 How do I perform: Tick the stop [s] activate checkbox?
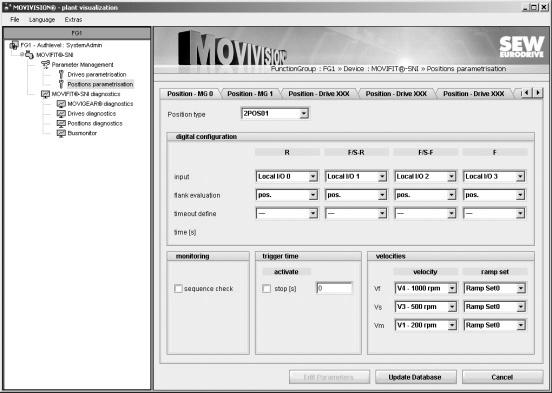click(x=266, y=289)
